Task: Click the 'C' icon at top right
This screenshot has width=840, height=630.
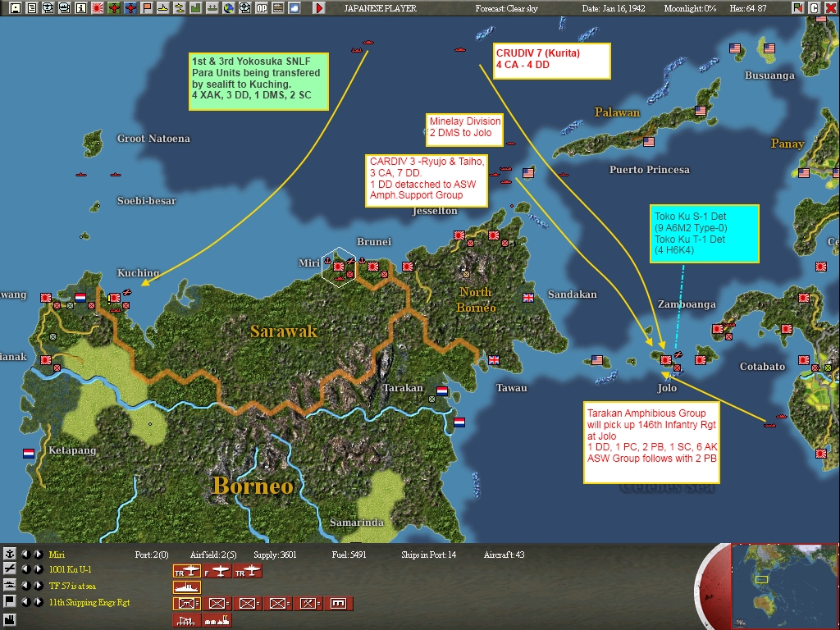Action: pos(814,8)
